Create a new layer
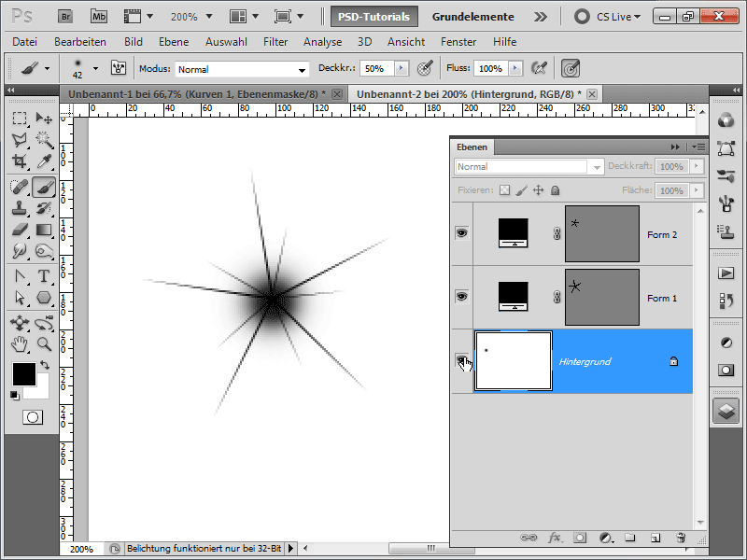This screenshot has width=747, height=560. (655, 538)
